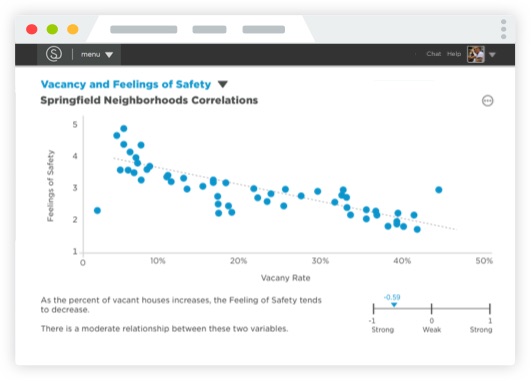The image size is (531, 381).
Task: Click the Springfield Neighborhoods Correlations heading
Action: [x=149, y=100]
